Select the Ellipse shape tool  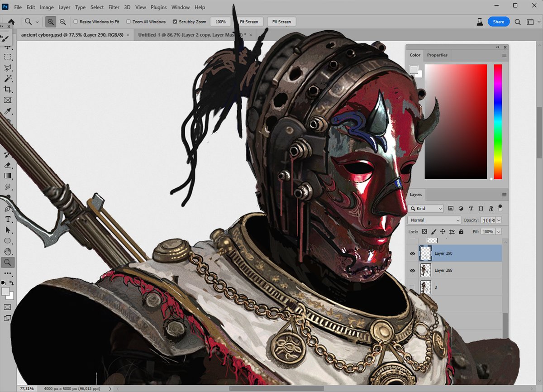pos(8,241)
